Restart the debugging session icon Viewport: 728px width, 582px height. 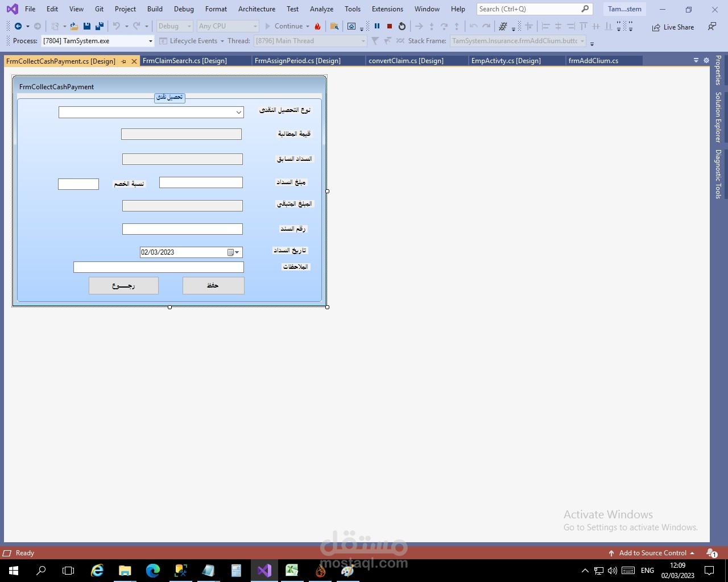pyautogui.click(x=402, y=26)
